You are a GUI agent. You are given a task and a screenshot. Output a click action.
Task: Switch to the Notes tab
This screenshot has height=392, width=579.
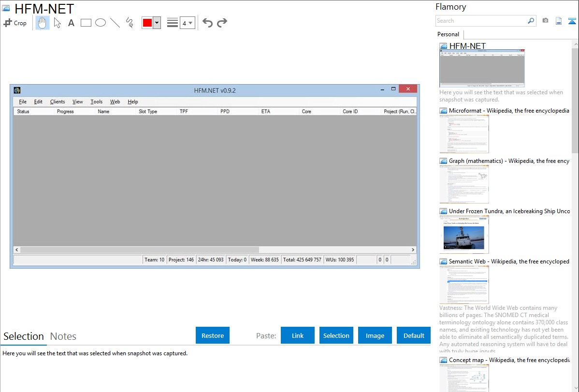pyautogui.click(x=63, y=336)
